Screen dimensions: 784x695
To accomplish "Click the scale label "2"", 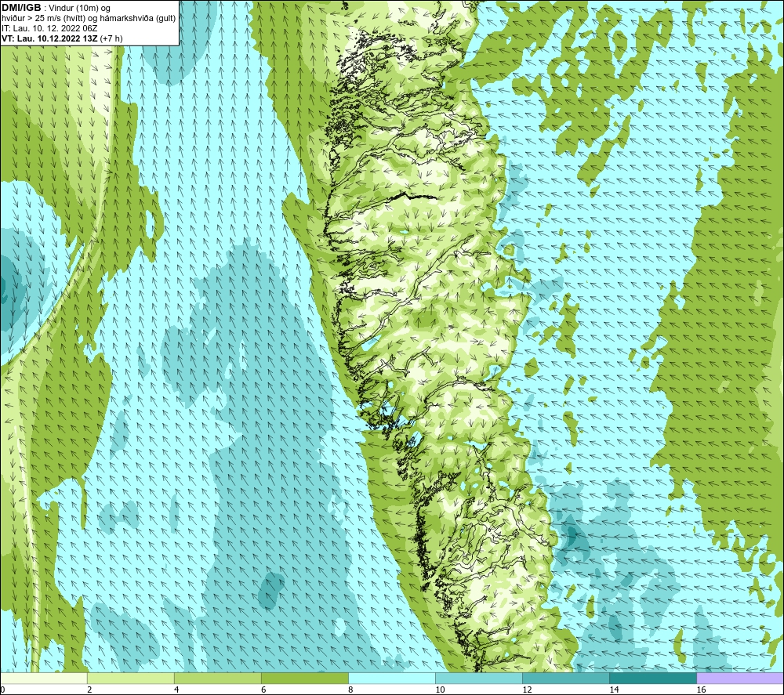I will click(x=89, y=690).
